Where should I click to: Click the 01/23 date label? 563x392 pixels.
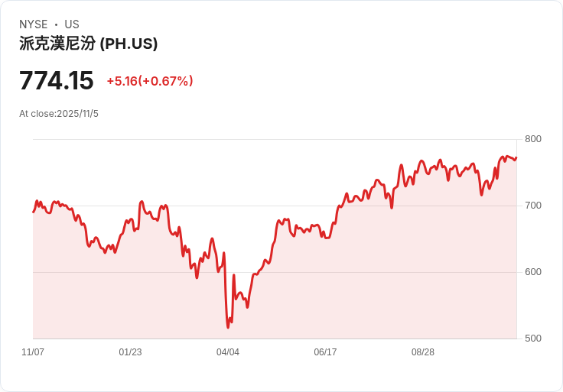[x=130, y=352]
